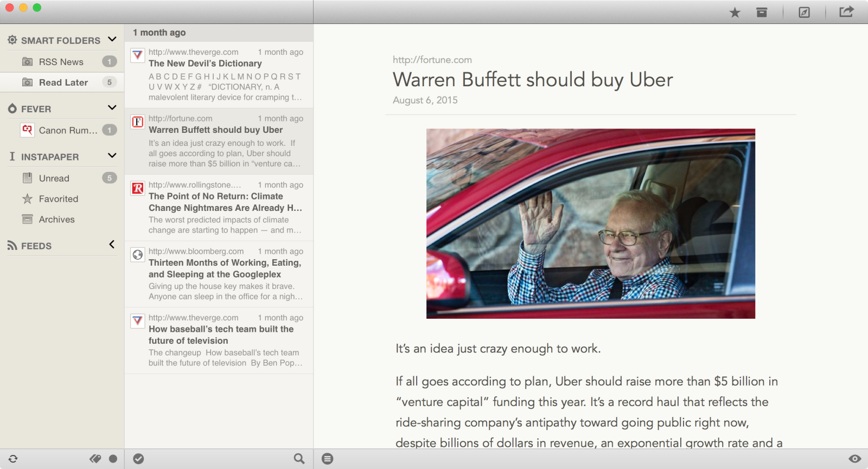Click the Bloomberg globe favicon in the article list

point(138,254)
